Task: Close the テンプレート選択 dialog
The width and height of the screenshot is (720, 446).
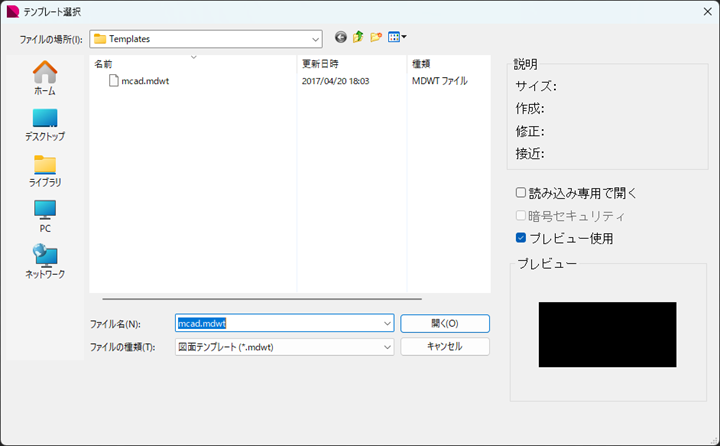Action: point(708,11)
